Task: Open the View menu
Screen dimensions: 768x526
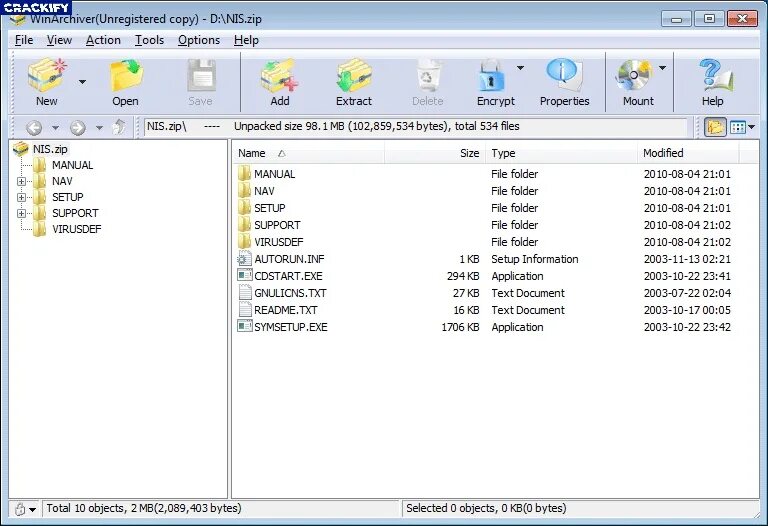Action: [59, 40]
